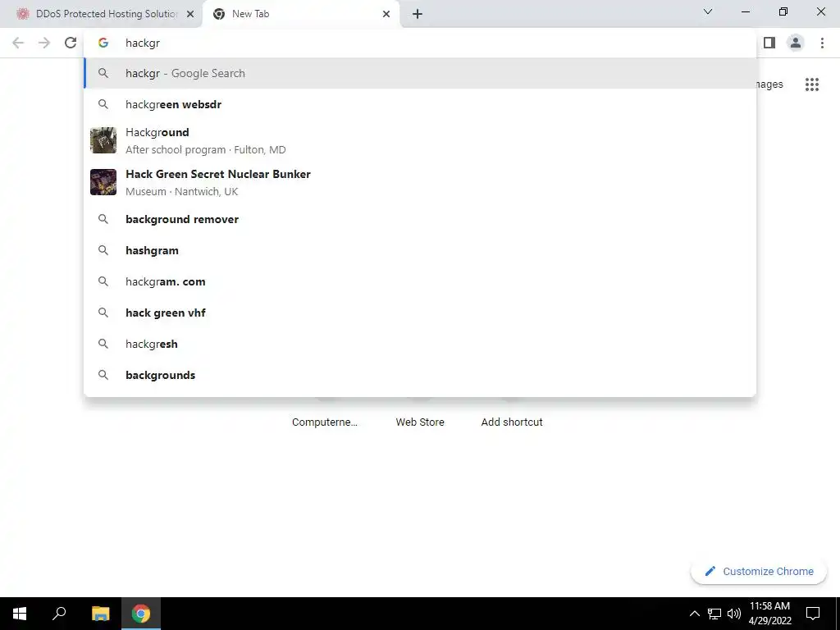Go forward with the forward arrow
The image size is (840, 630).
(44, 43)
